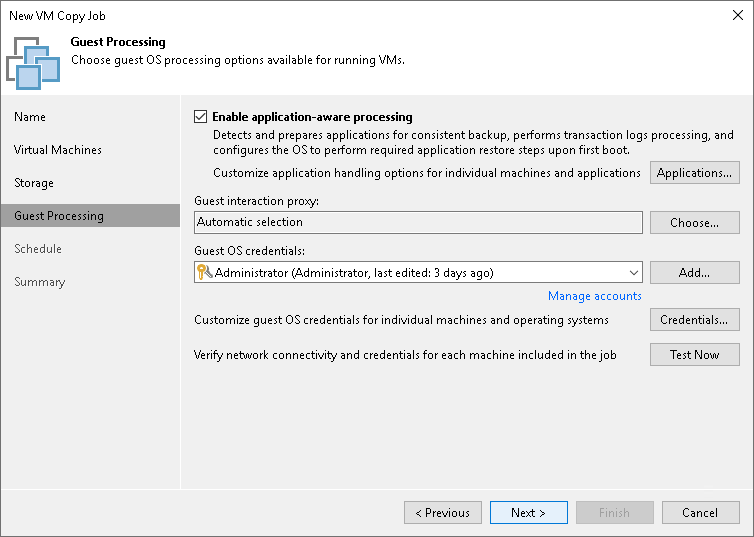Go to the Summary wizard step
The width and height of the screenshot is (754, 537).
click(39, 282)
